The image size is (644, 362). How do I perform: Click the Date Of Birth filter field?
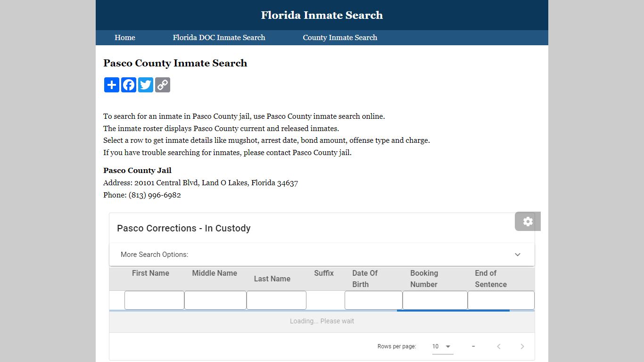(x=373, y=300)
